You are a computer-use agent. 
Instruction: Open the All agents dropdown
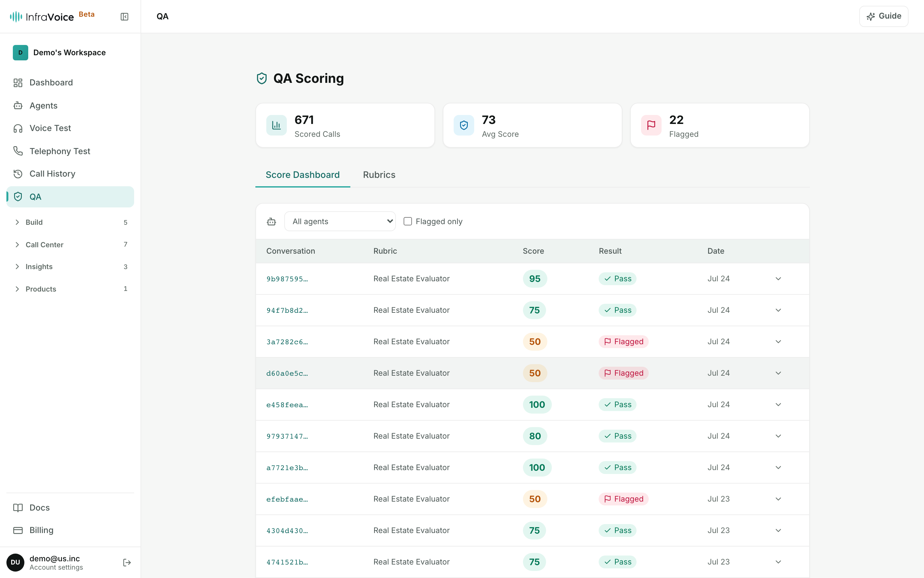tap(340, 221)
